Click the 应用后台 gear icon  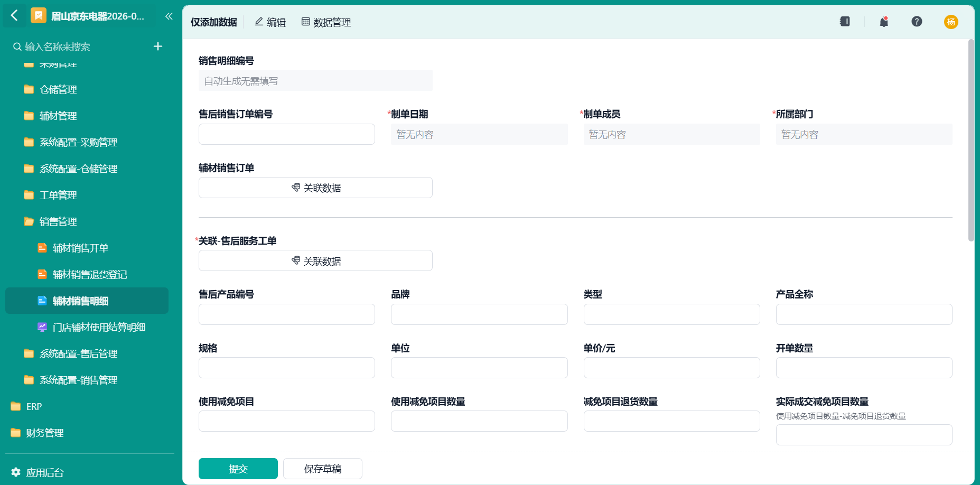coord(16,472)
